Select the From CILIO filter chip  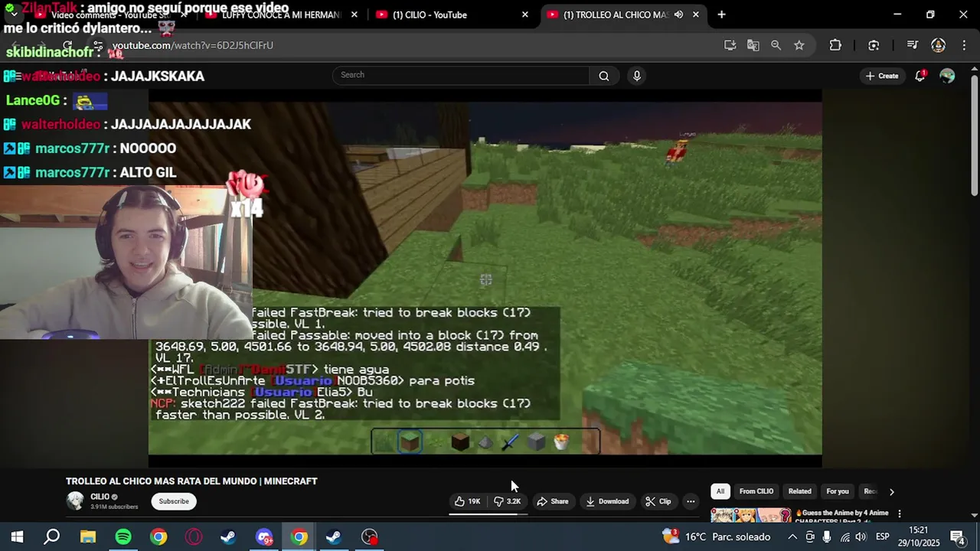point(756,491)
